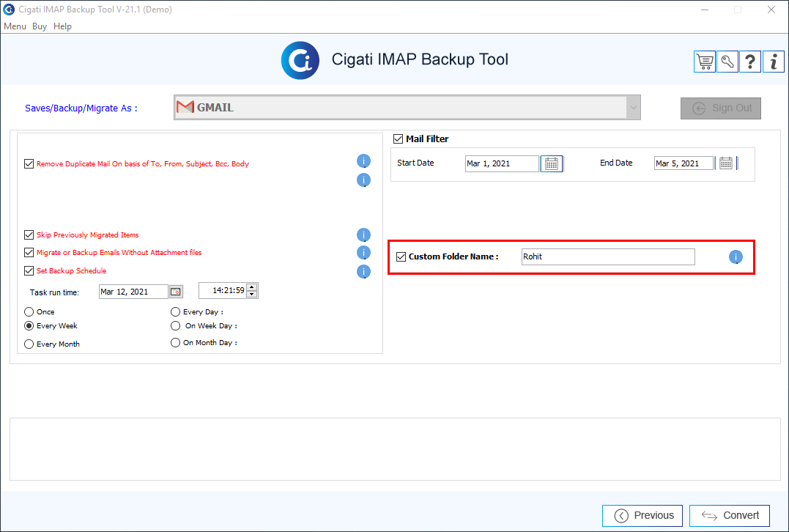The height and width of the screenshot is (532, 789).
Task: View info for Migrate Without Attachment option
Action: [364, 253]
